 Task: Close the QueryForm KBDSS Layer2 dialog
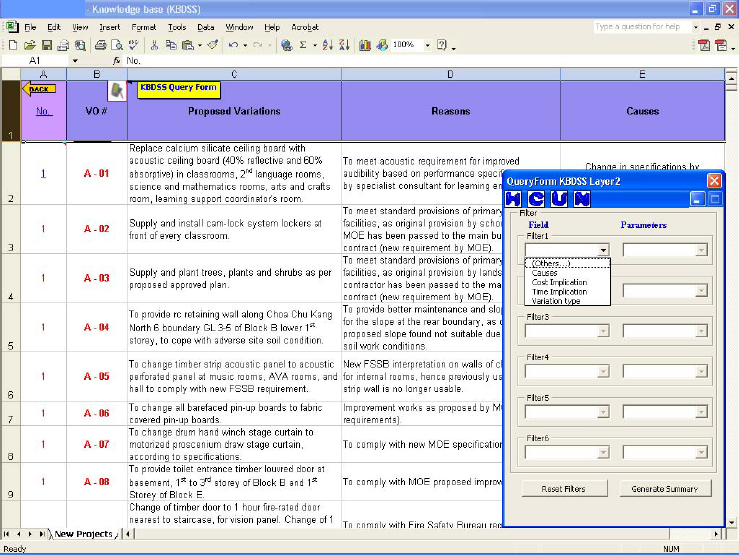pos(714,181)
